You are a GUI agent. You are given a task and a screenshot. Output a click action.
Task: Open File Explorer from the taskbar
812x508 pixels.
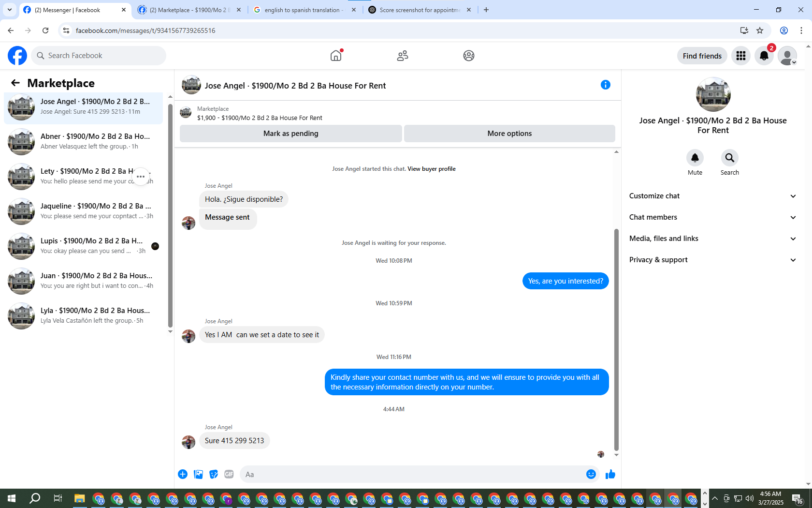[80, 498]
